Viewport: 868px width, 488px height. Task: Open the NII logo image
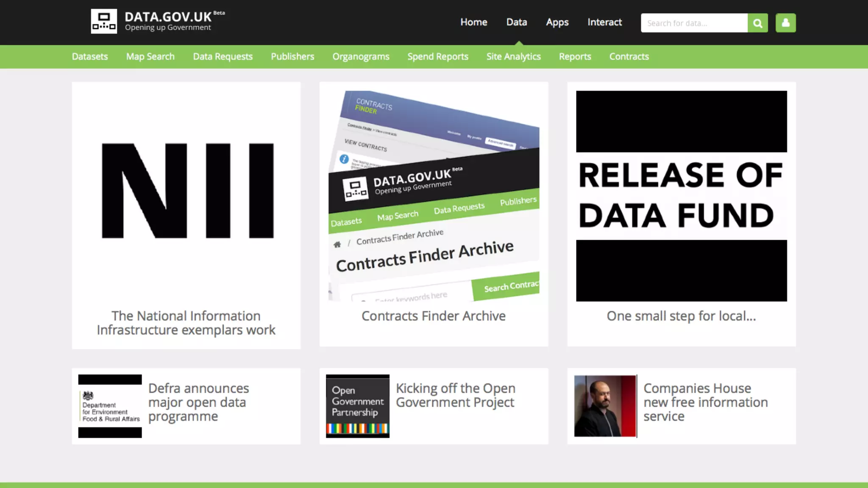tap(187, 191)
